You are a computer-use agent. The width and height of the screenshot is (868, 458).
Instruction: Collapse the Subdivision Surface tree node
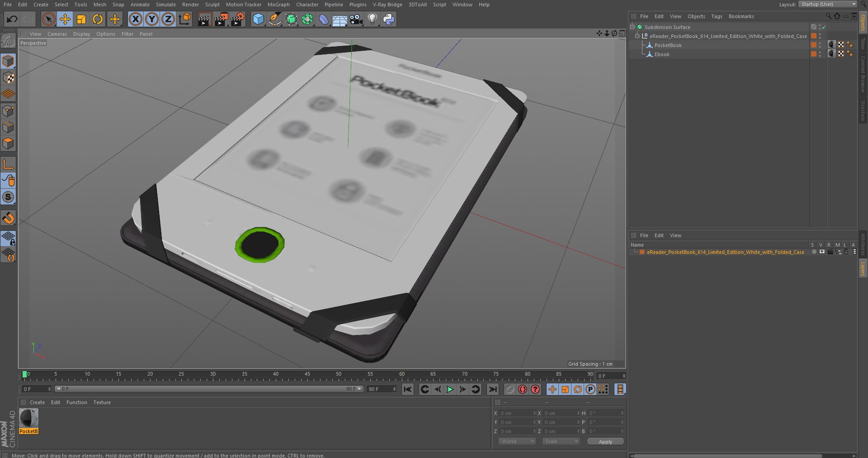point(632,27)
